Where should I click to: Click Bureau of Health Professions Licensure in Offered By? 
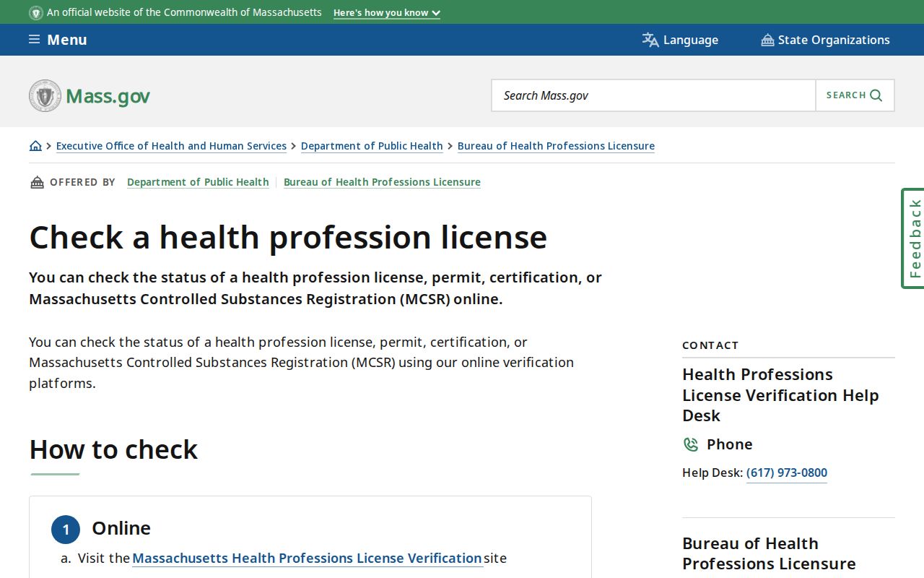click(x=382, y=182)
